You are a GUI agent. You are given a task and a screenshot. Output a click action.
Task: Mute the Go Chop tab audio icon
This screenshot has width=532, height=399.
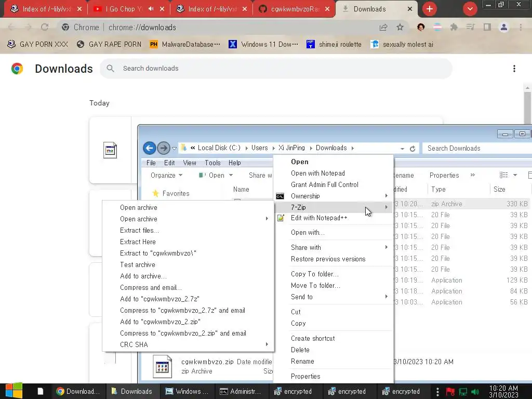click(x=151, y=9)
